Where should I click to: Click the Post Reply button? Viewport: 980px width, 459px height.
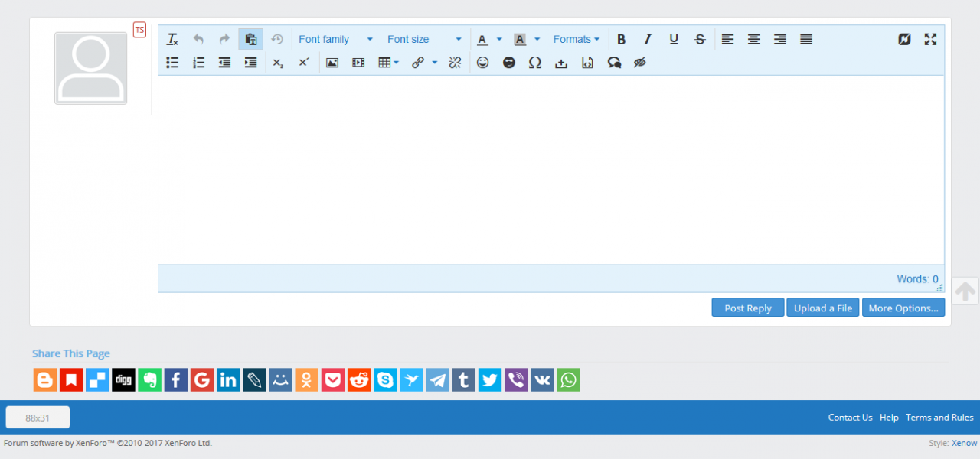pos(748,308)
